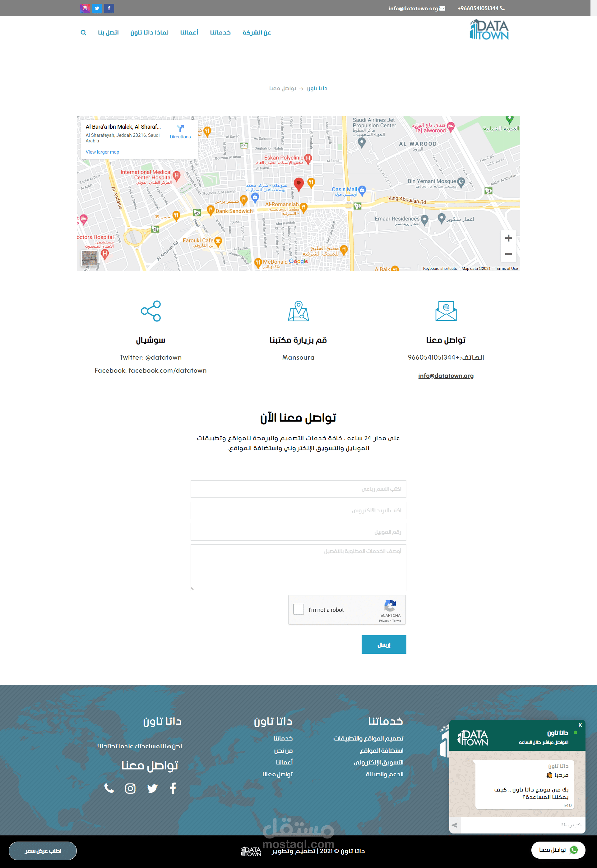Click the footer phone icon
This screenshot has height=868, width=597.
(109, 788)
